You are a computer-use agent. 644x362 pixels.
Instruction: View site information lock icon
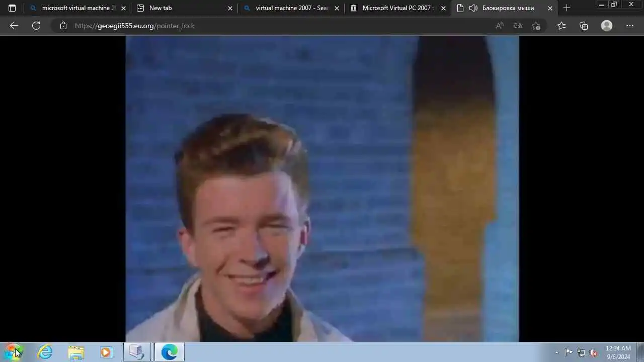[63, 26]
